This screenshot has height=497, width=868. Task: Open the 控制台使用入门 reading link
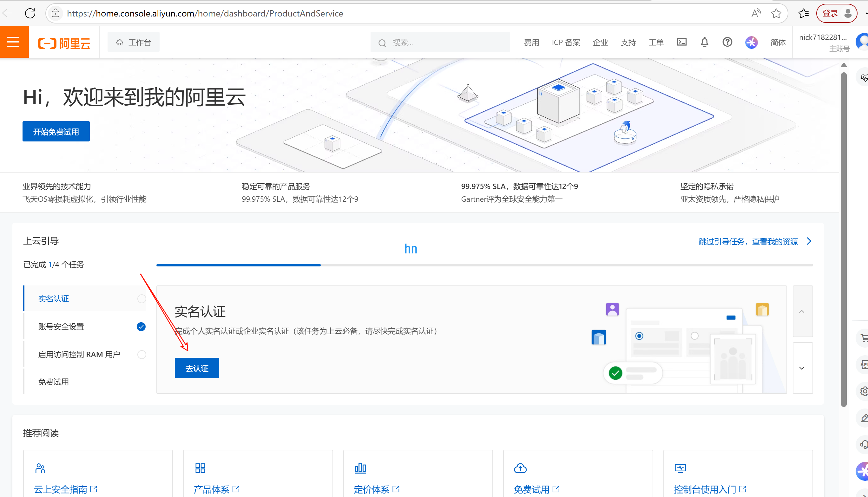coord(710,489)
